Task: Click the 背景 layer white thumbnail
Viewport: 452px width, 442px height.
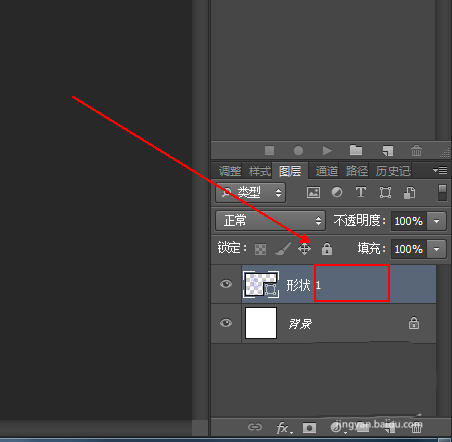Action: (x=261, y=323)
